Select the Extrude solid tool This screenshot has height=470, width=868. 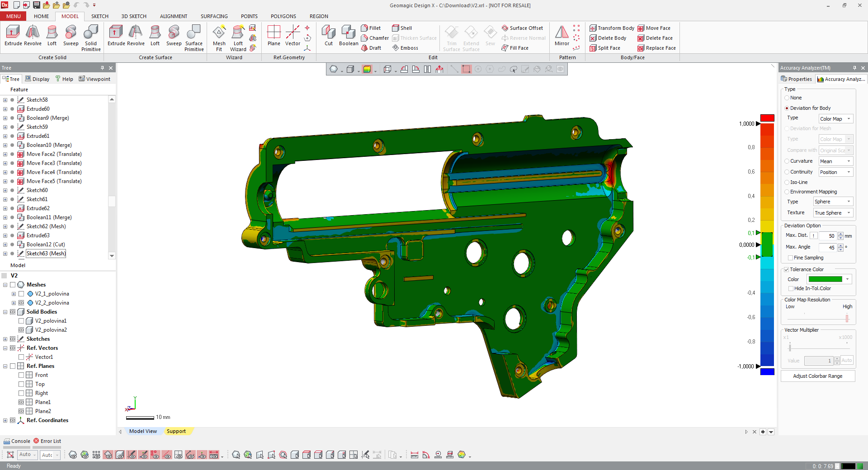(13, 35)
